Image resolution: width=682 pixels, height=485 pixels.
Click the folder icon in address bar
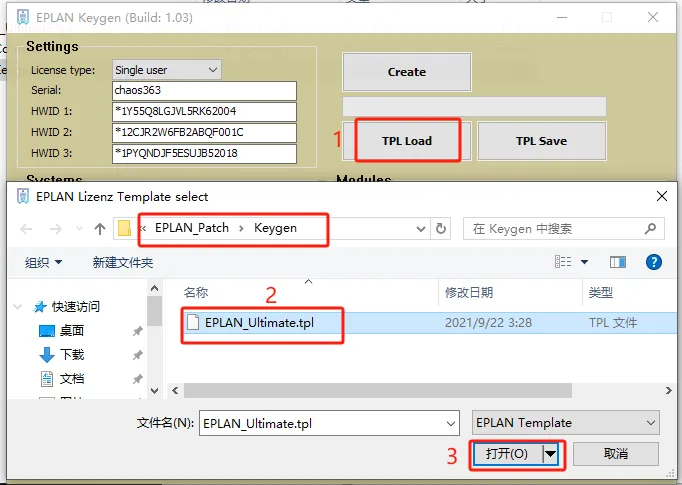click(x=124, y=228)
